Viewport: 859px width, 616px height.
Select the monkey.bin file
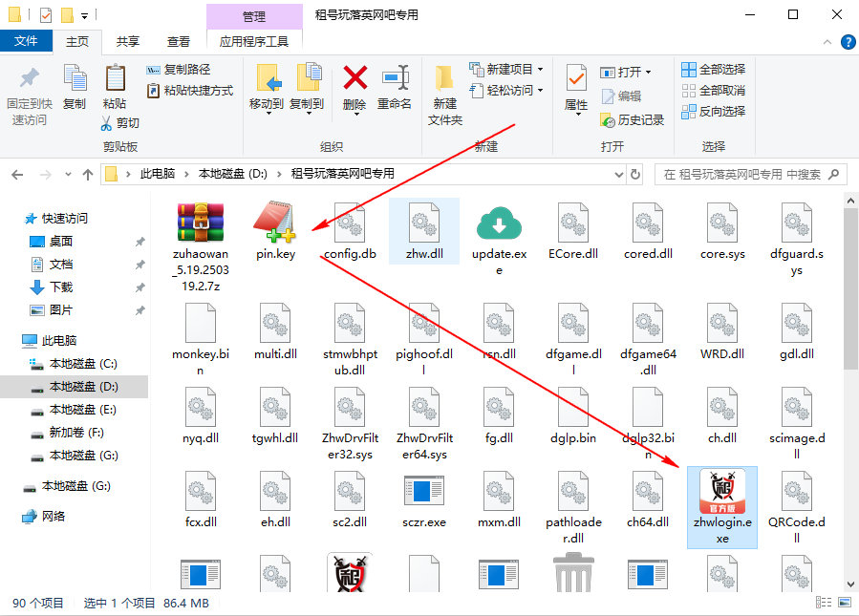[x=201, y=339]
